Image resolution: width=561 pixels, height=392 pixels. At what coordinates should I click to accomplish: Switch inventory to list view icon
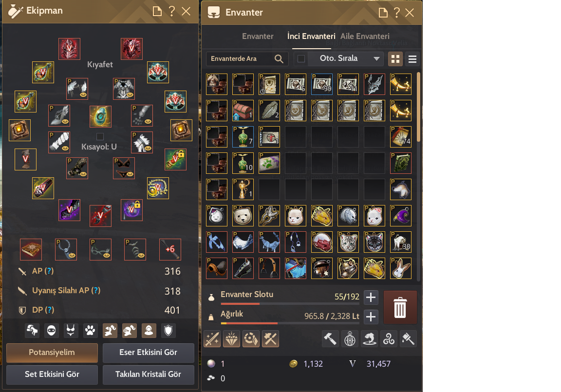pos(412,59)
